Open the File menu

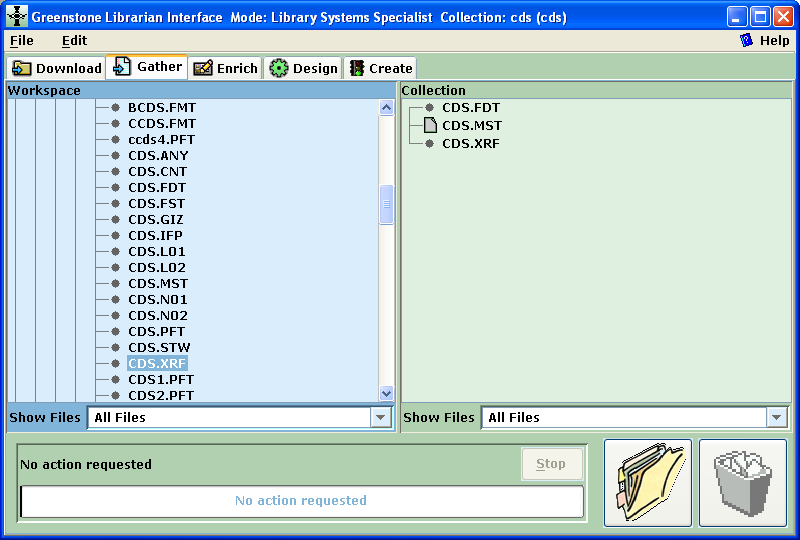(x=21, y=40)
